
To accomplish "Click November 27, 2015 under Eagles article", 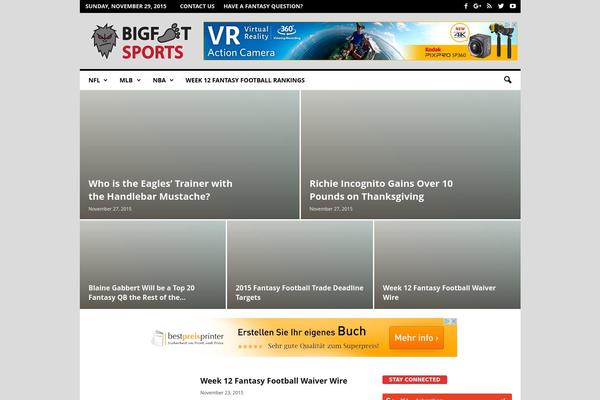I will pos(110,209).
